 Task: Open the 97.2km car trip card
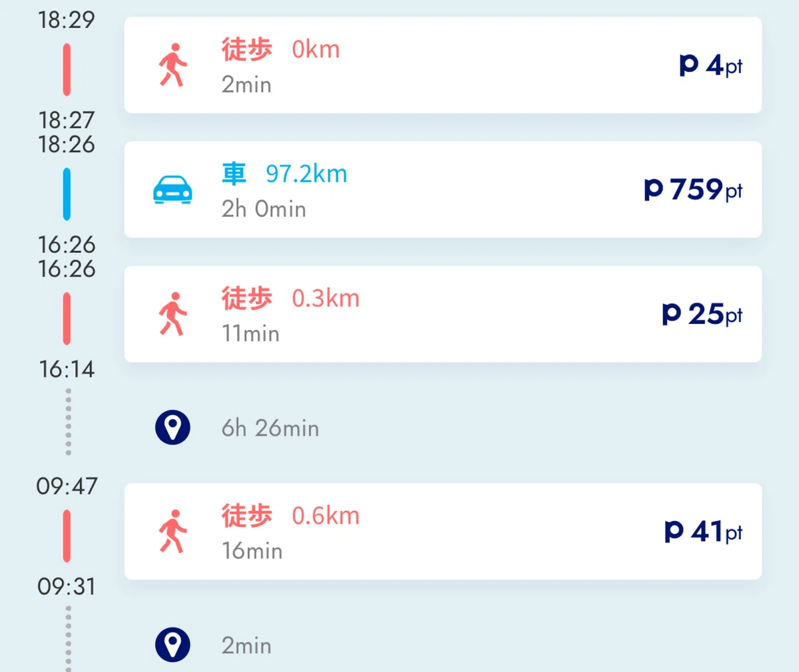pos(443,190)
